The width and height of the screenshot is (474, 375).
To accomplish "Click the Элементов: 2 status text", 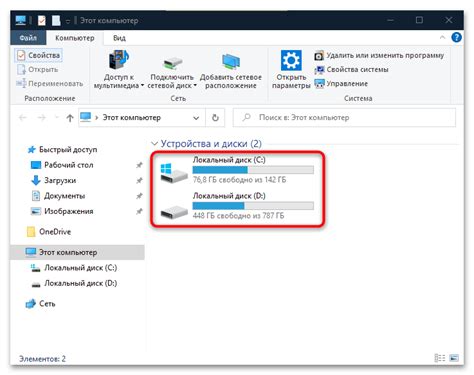I will pos(42,359).
